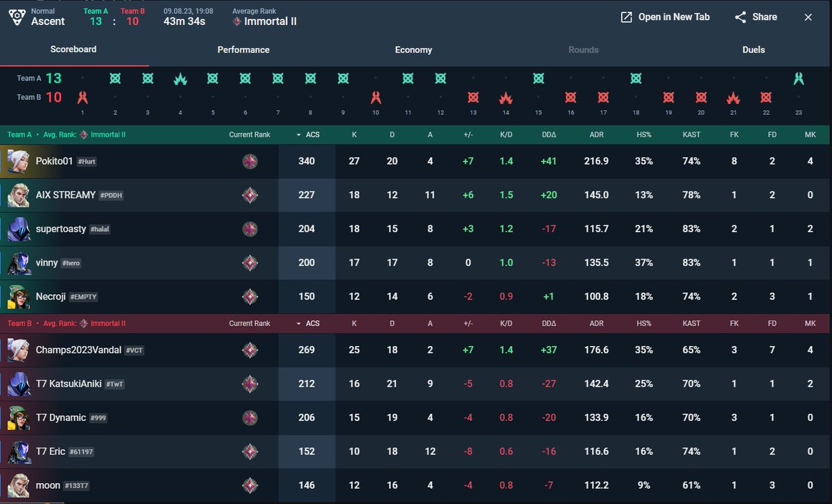The height and width of the screenshot is (504, 832).
Task: Share this match
Action: pos(756,17)
